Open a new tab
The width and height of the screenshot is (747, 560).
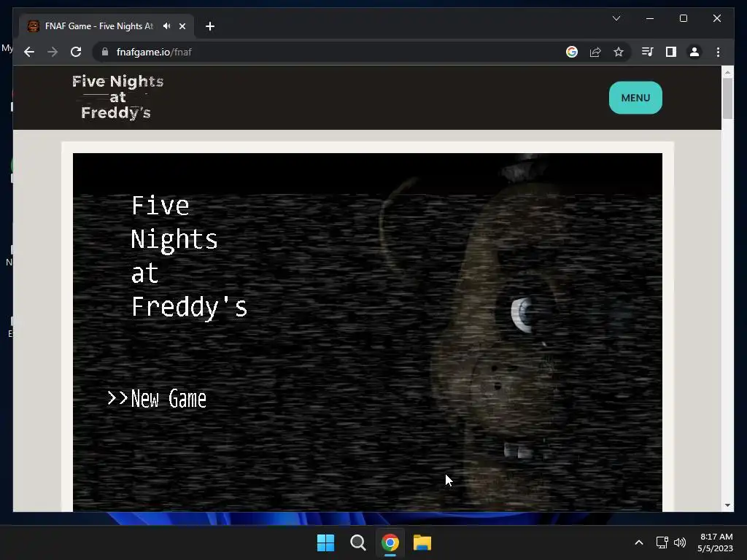[209, 26]
